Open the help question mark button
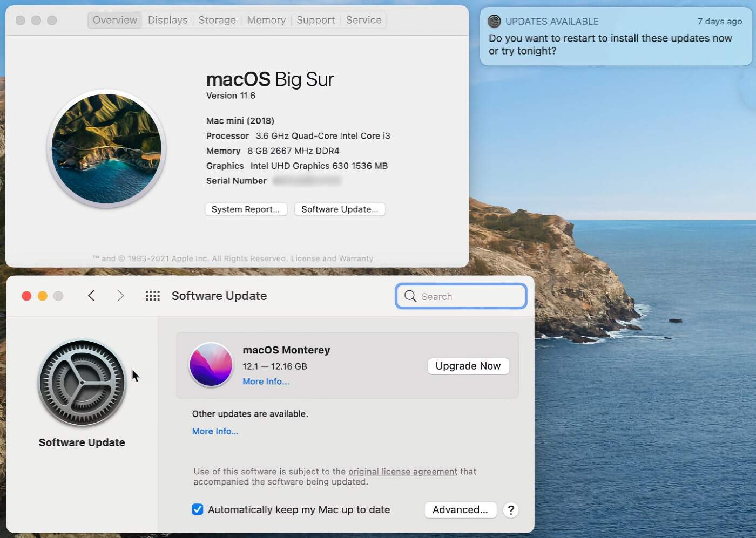This screenshot has width=756, height=538. [511, 510]
